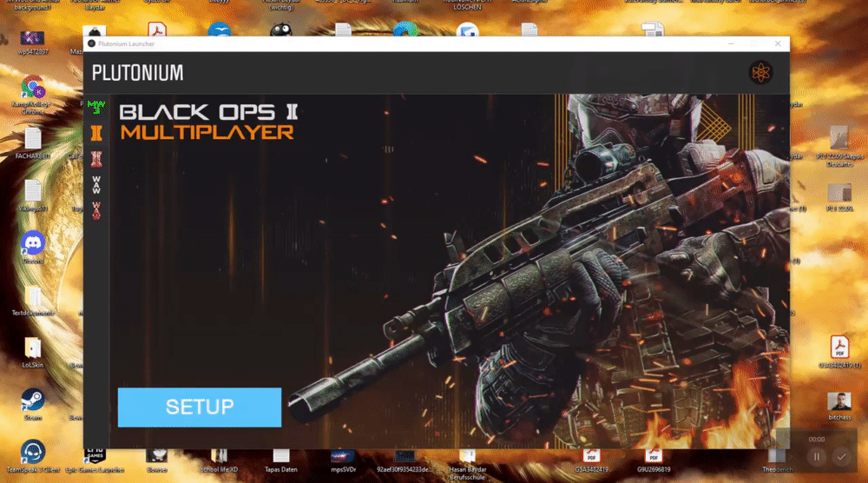Select World at War white WAW icon
Screen dimensions: 868x483
tap(96, 185)
